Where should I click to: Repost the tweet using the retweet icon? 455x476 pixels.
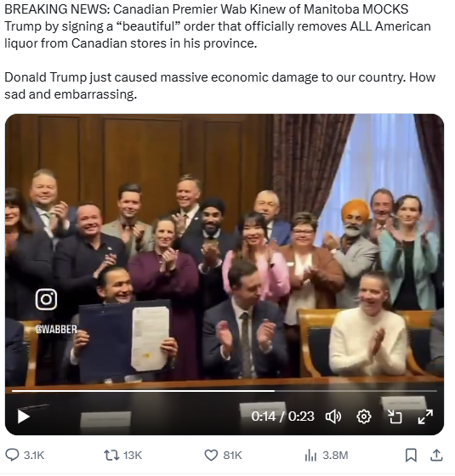point(111,455)
